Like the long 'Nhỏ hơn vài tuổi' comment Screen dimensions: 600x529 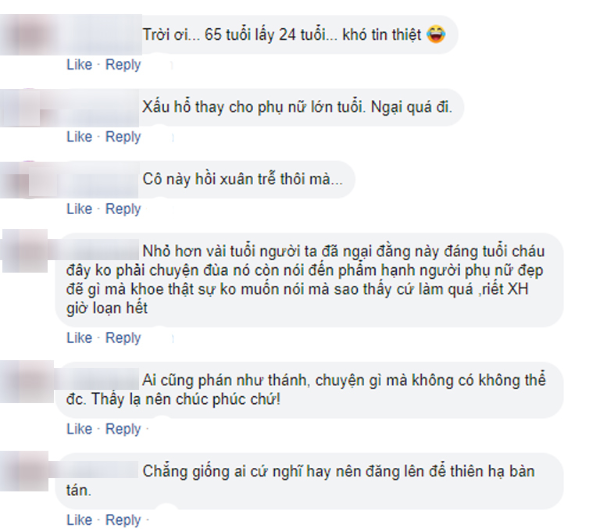point(79,338)
